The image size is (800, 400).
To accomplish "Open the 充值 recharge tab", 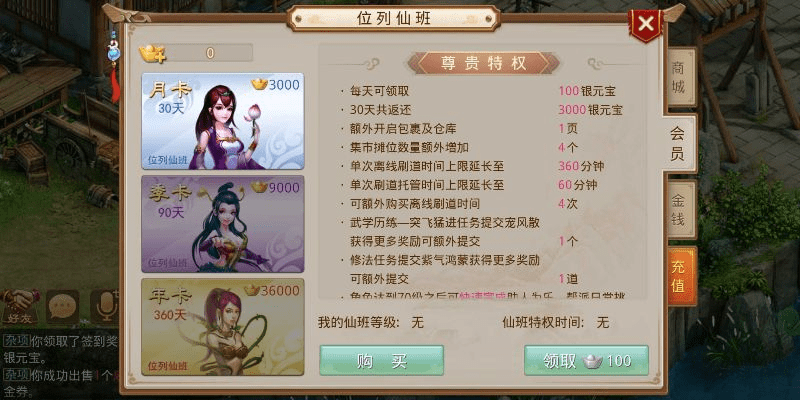I will coord(681,276).
